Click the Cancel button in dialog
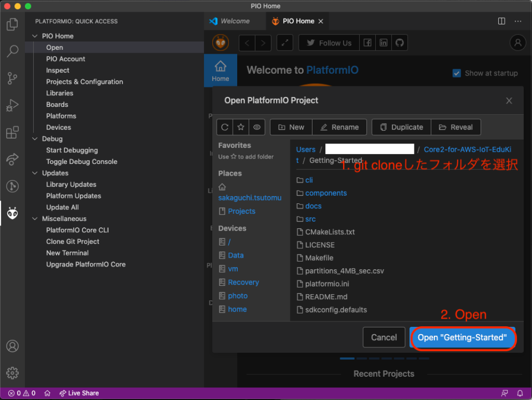Image resolution: width=532 pixels, height=400 pixels. (383, 337)
